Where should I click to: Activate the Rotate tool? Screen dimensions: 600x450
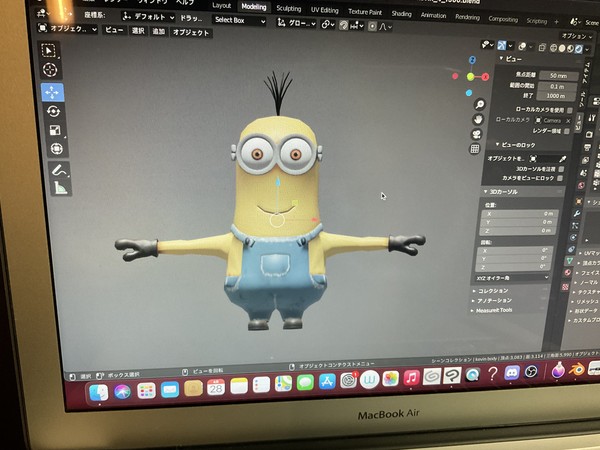tap(54, 111)
